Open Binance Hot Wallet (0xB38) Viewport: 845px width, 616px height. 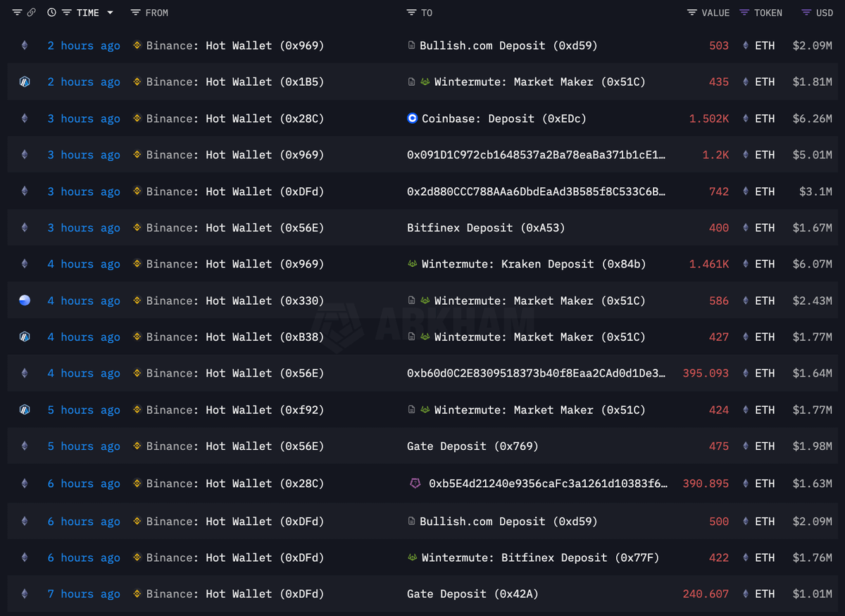pyautogui.click(x=235, y=337)
